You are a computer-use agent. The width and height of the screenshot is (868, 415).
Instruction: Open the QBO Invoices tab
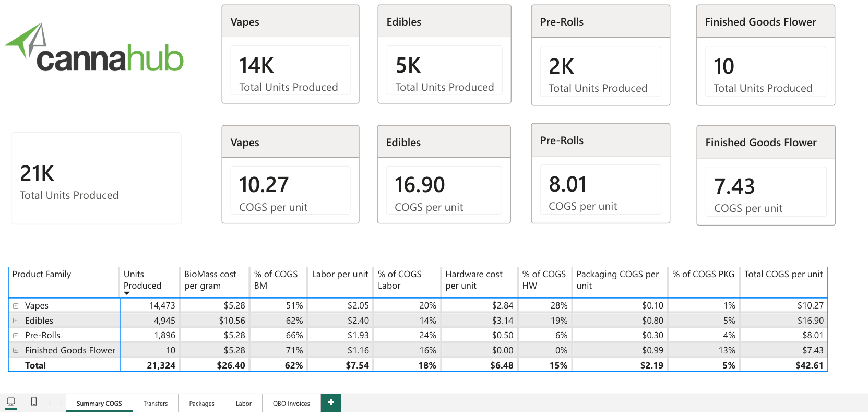[x=291, y=403]
